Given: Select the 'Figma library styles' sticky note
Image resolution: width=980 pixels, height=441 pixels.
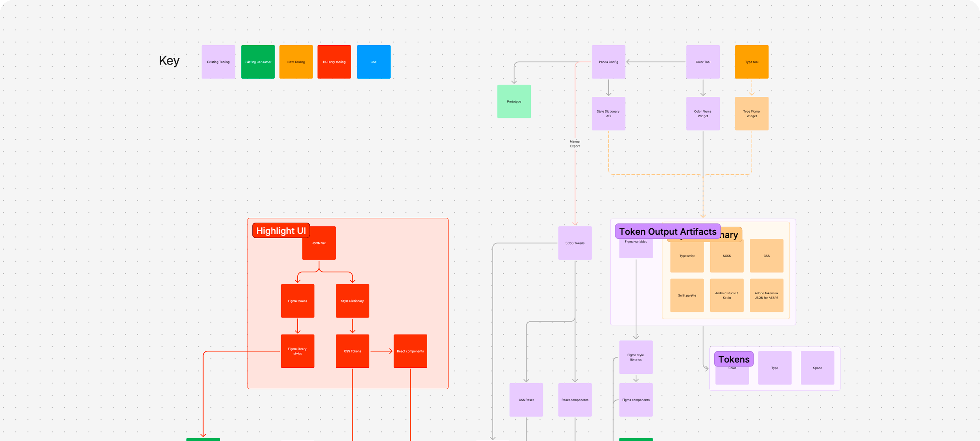Looking at the screenshot, I should (x=297, y=351).
